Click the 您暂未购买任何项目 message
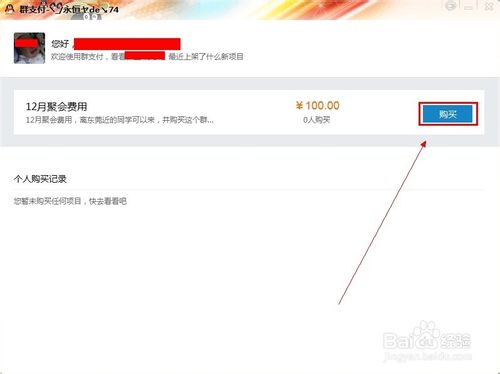This screenshot has height=374, width=500. pyautogui.click(x=70, y=201)
